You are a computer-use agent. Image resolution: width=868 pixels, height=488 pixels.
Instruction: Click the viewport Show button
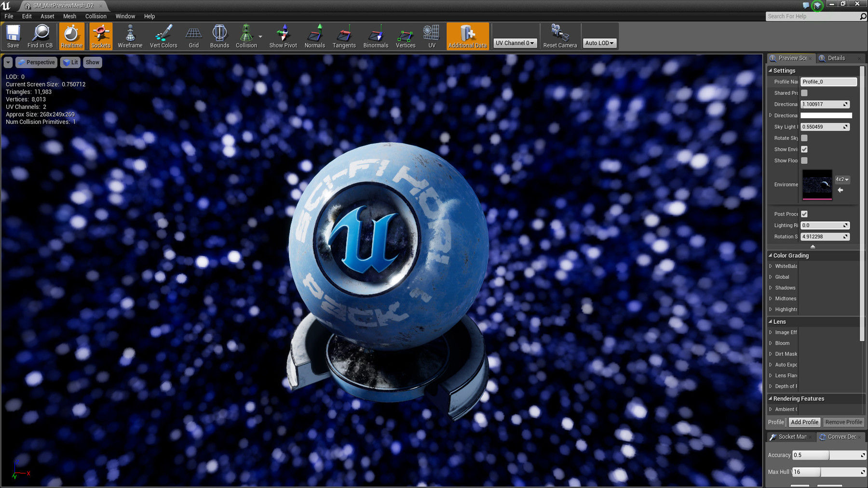(x=92, y=62)
